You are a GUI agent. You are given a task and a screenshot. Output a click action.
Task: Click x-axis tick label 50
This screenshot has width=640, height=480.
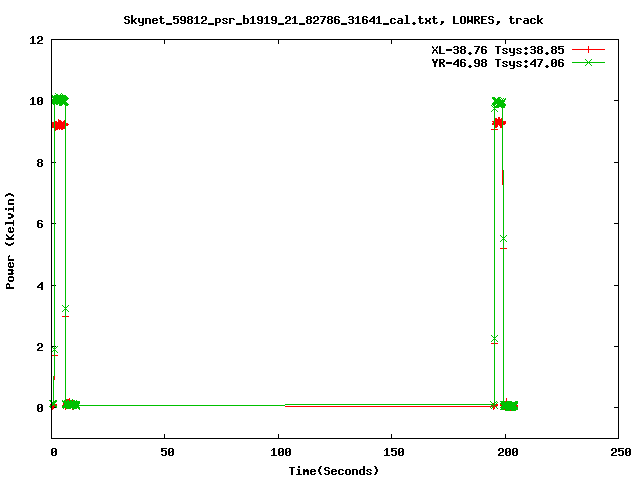(x=167, y=452)
